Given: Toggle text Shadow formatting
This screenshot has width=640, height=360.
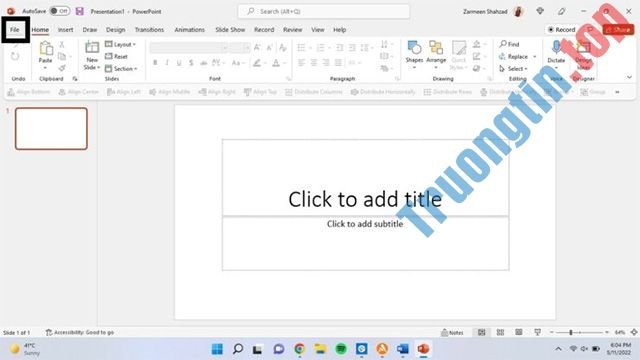Looking at the screenshot, I should 191,63.
